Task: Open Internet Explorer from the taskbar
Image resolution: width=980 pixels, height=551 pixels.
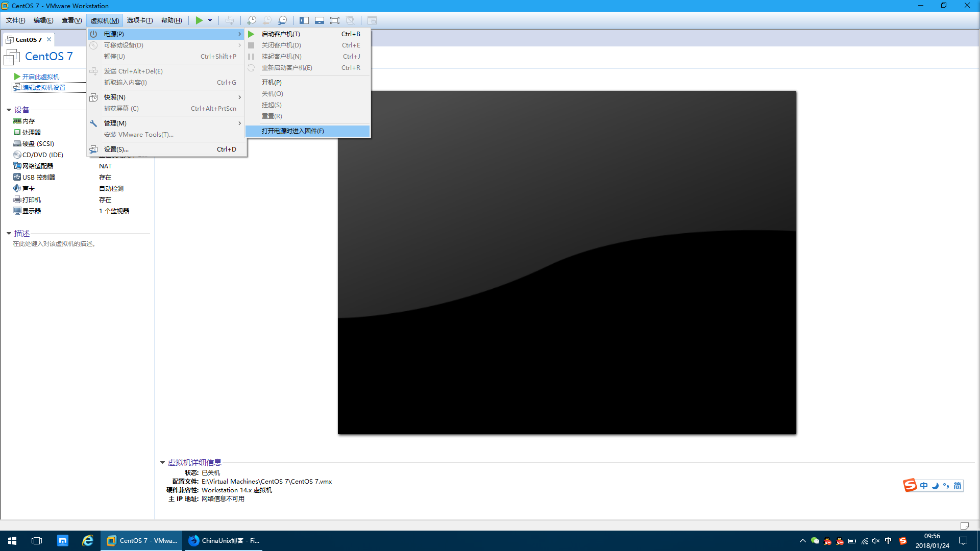Action: click(x=88, y=541)
